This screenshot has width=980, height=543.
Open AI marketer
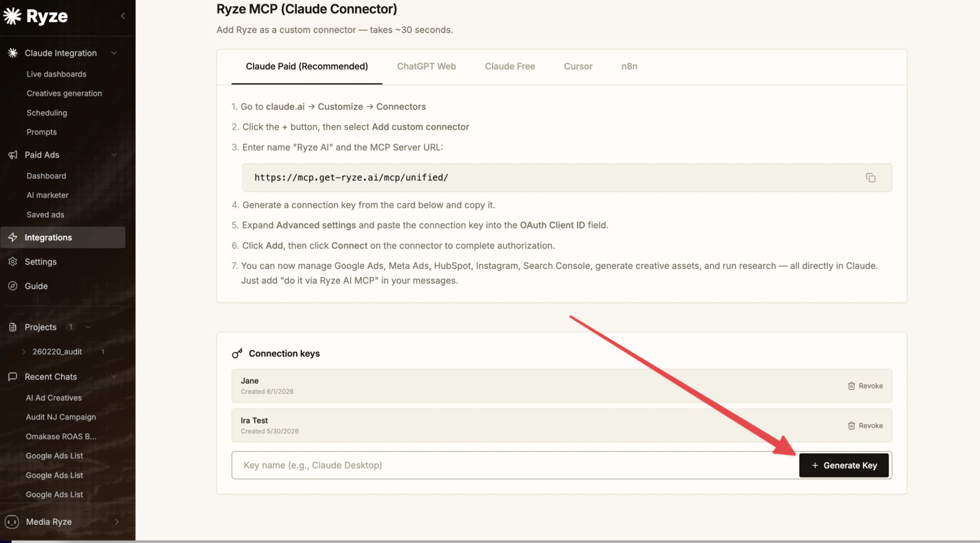pos(47,196)
